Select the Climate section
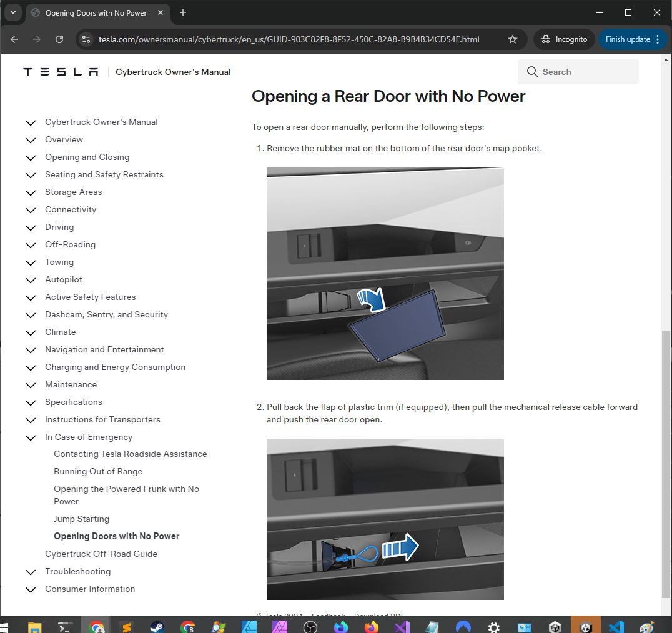The image size is (672, 633). pos(61,332)
